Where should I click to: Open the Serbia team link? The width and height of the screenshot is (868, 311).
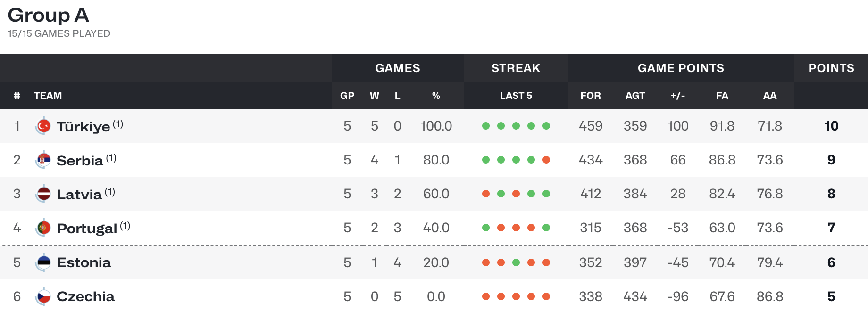click(x=80, y=161)
